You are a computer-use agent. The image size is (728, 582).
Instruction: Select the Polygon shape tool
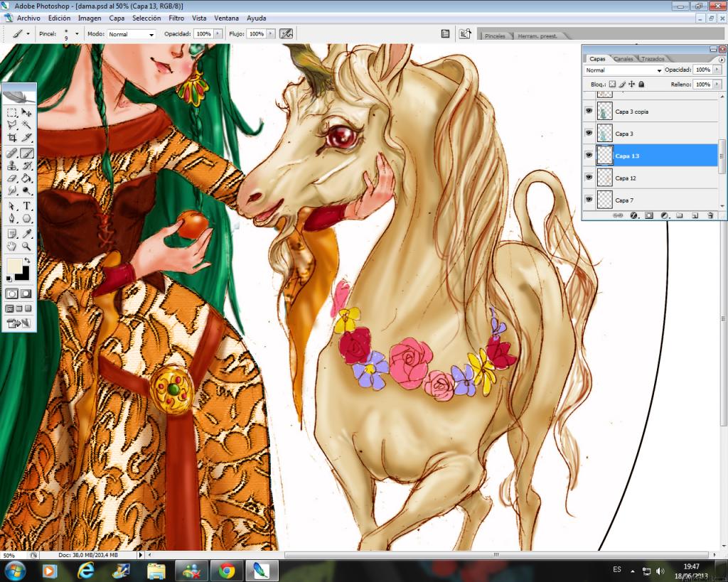pos(26,218)
